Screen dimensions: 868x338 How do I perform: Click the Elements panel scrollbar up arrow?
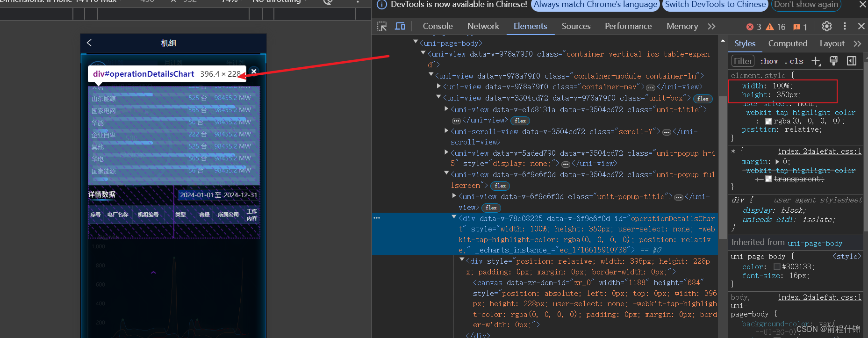[723, 41]
